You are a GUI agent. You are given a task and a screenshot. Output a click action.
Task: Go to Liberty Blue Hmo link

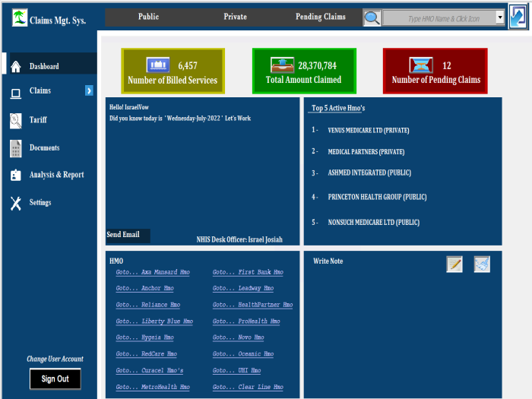[x=154, y=321]
